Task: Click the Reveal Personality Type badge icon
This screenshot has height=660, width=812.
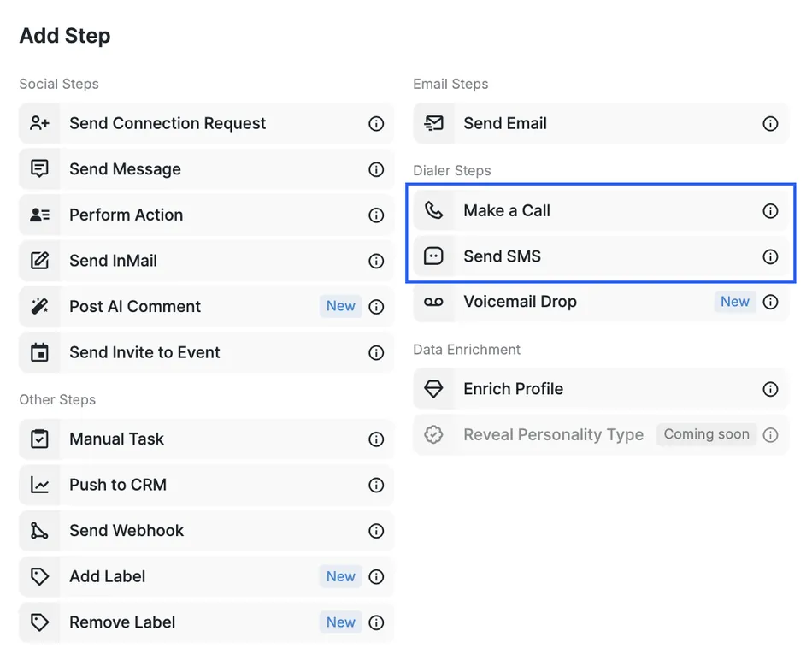Action: pyautogui.click(x=433, y=434)
